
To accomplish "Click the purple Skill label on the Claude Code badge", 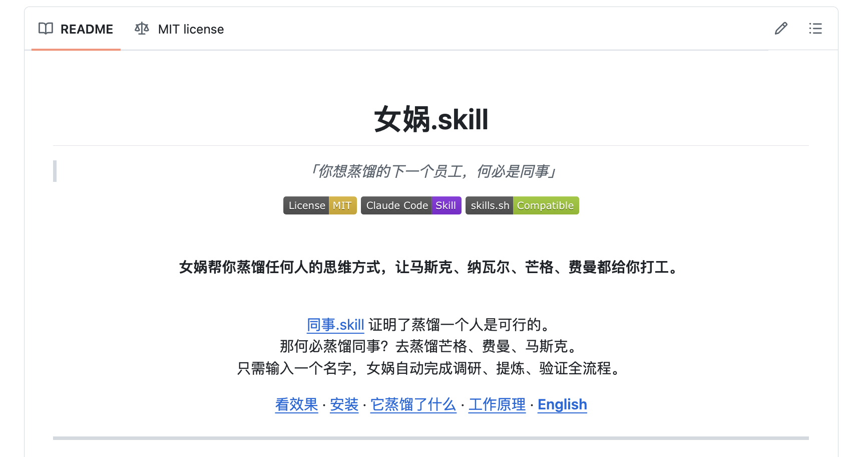I will pyautogui.click(x=446, y=205).
